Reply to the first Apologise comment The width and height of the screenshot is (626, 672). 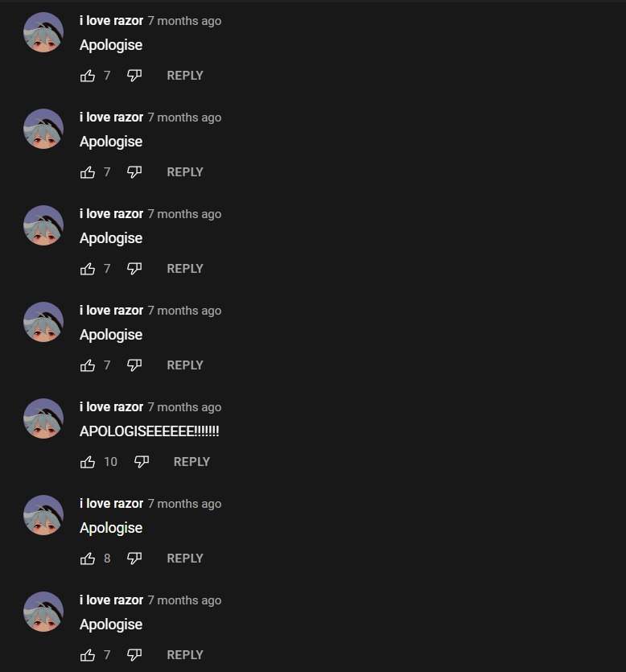tap(185, 76)
